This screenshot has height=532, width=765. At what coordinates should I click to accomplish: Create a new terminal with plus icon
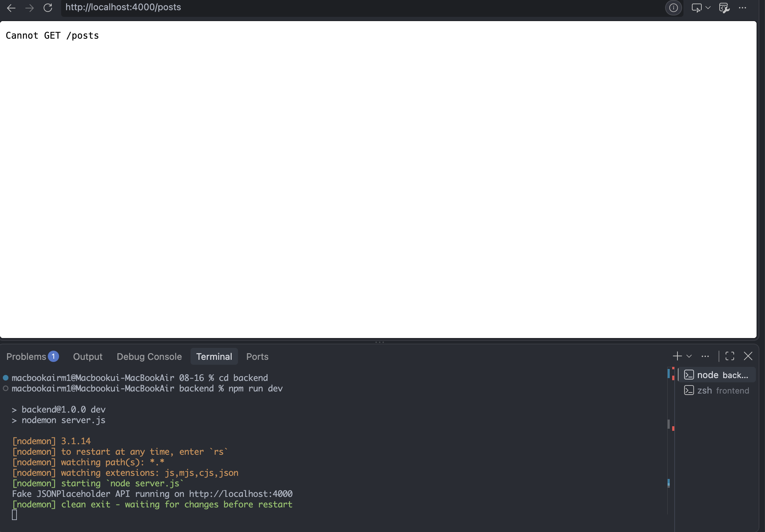tap(677, 356)
